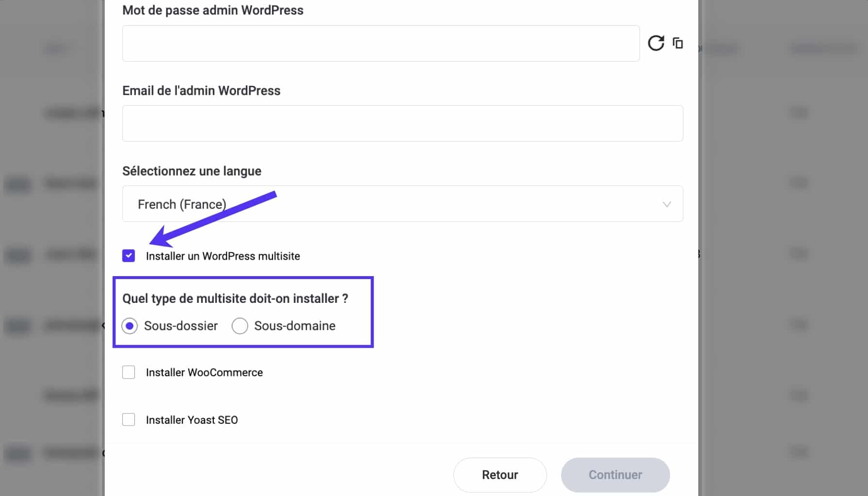Screen dimensions: 868x496
Task: Select the Sous-dossier radio button
Action: pyautogui.click(x=129, y=326)
